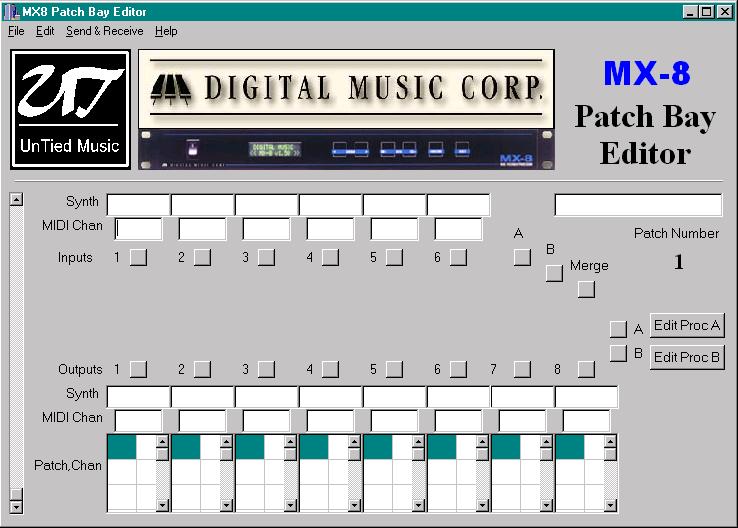Click the up arrow in the output 4 Patch,Chan list
The width and height of the screenshot is (738, 528).
point(354,441)
